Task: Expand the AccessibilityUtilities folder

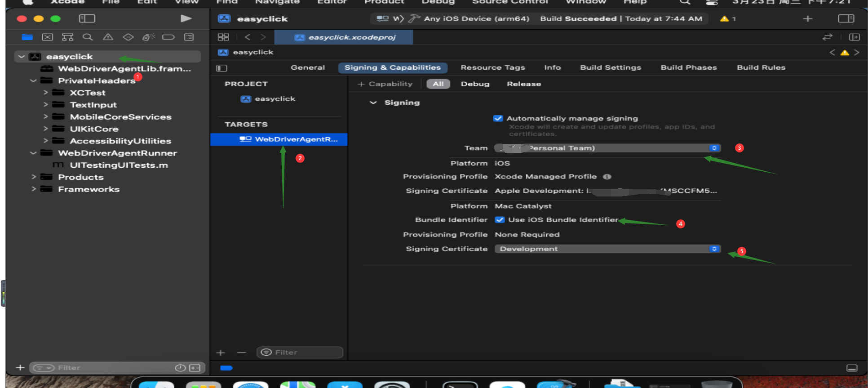Action: (x=45, y=141)
